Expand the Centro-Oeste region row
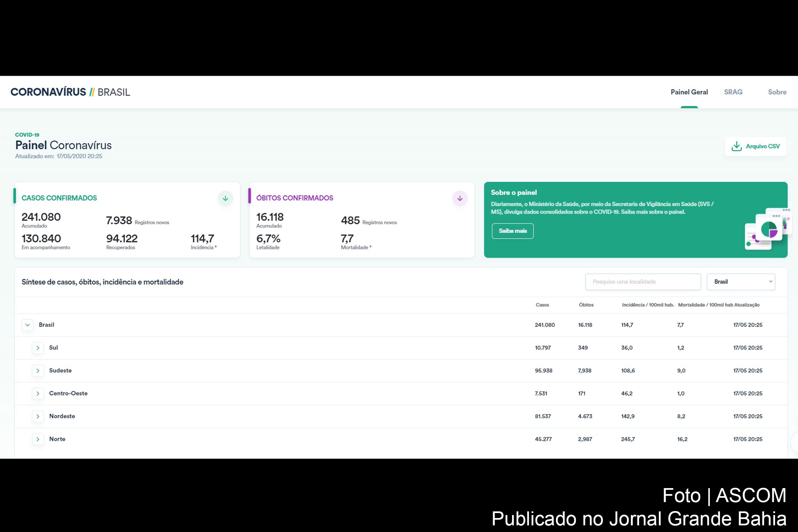798x532 pixels. click(38, 394)
